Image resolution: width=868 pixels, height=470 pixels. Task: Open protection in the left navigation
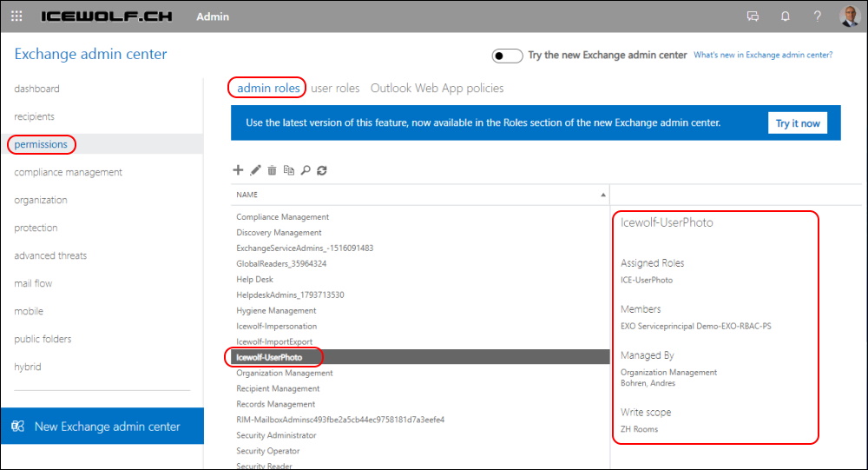36,228
